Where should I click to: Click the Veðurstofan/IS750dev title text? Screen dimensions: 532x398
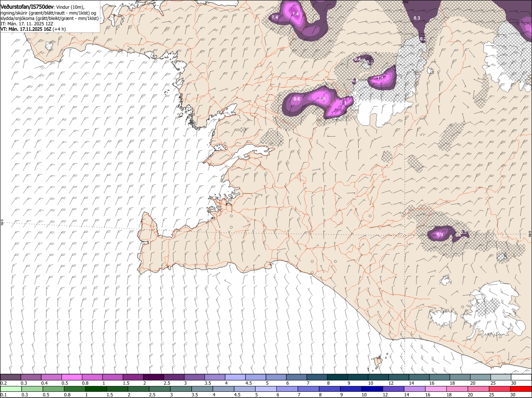pyautogui.click(x=27, y=6)
